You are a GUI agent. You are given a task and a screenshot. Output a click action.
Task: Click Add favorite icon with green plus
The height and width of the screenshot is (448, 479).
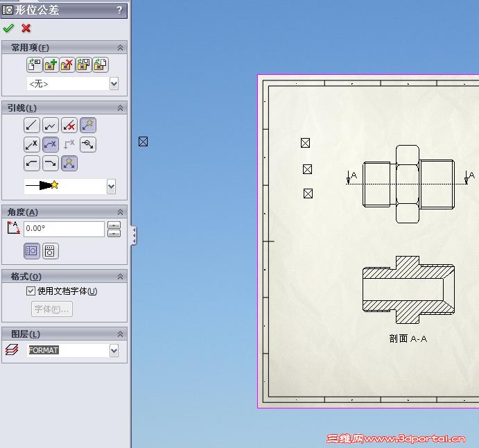51,64
